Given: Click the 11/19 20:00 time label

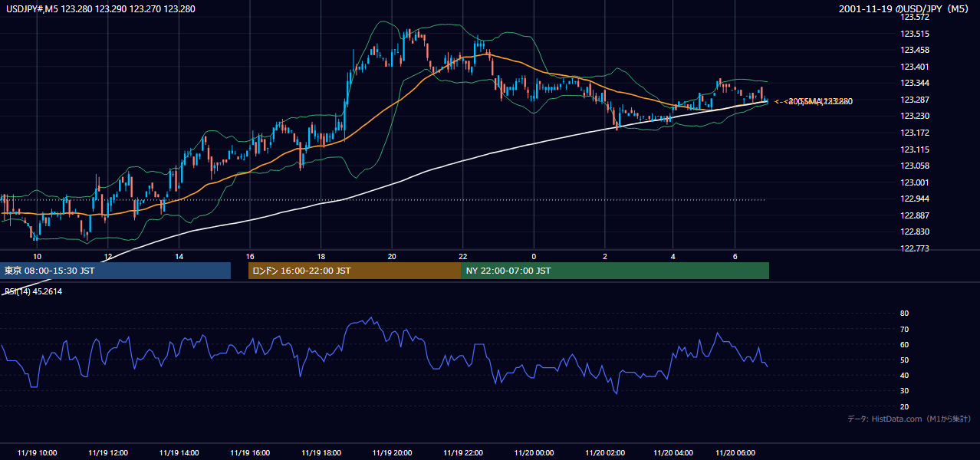Looking at the screenshot, I should [x=392, y=452].
